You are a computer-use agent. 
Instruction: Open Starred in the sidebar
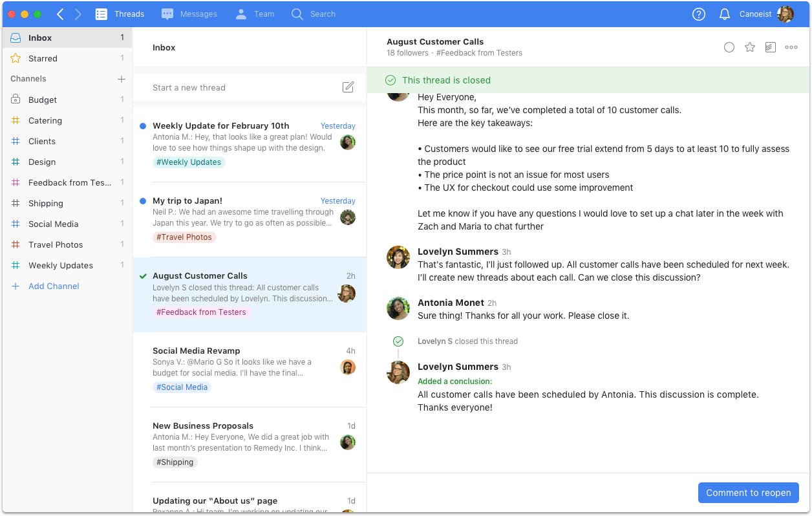pyautogui.click(x=67, y=58)
